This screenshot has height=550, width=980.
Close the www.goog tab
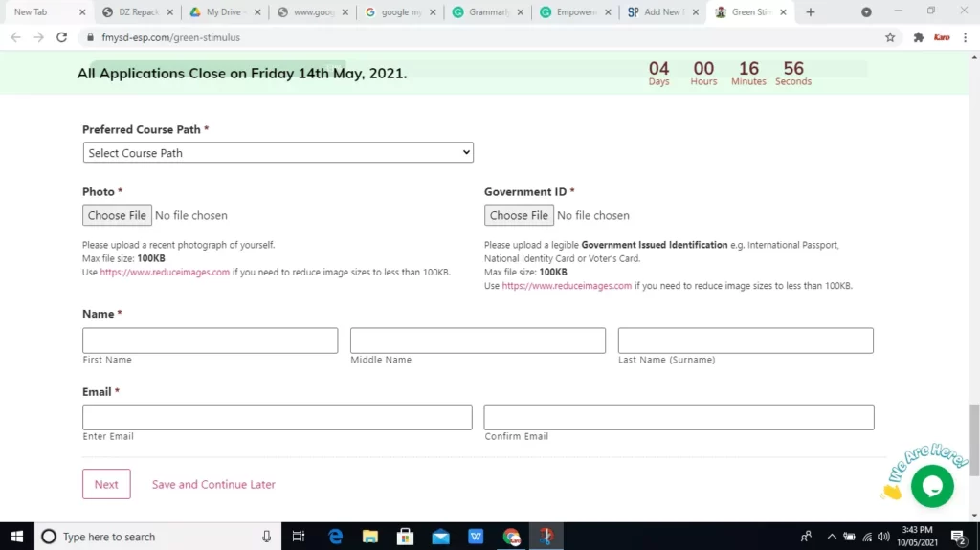pyautogui.click(x=345, y=11)
